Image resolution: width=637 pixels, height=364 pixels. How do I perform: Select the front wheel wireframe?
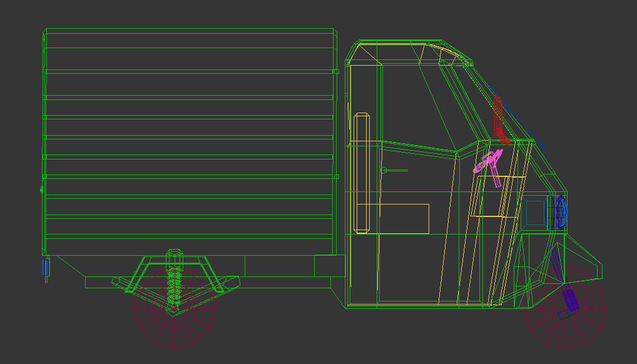[x=566, y=308]
